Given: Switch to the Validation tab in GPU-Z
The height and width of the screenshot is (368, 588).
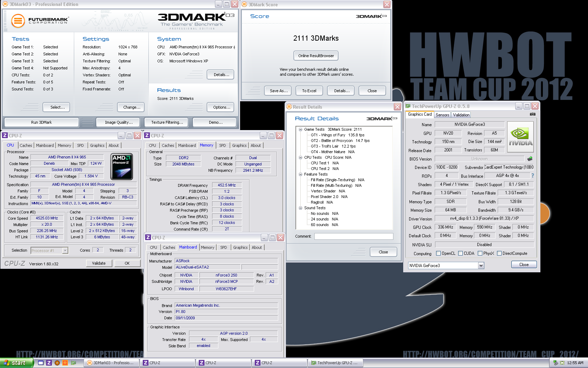Looking at the screenshot, I should click(x=461, y=115).
